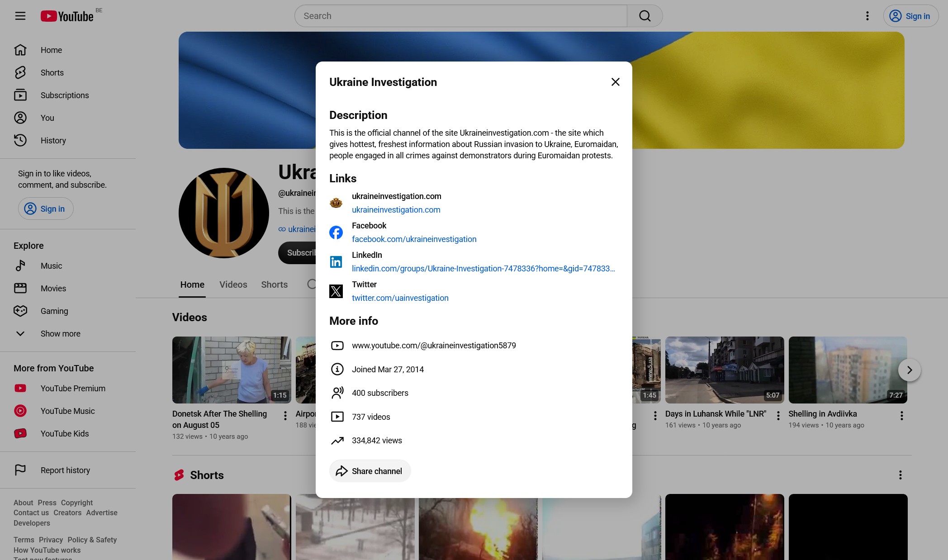The image size is (948, 560).
Task: Open twitter.com/uainvestigation link
Action: [x=400, y=298]
